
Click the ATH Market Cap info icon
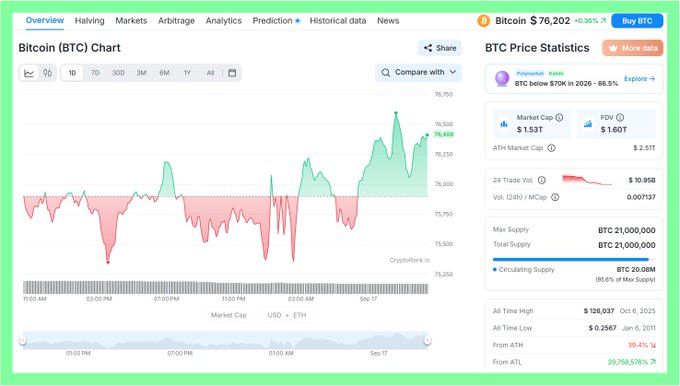click(x=551, y=148)
